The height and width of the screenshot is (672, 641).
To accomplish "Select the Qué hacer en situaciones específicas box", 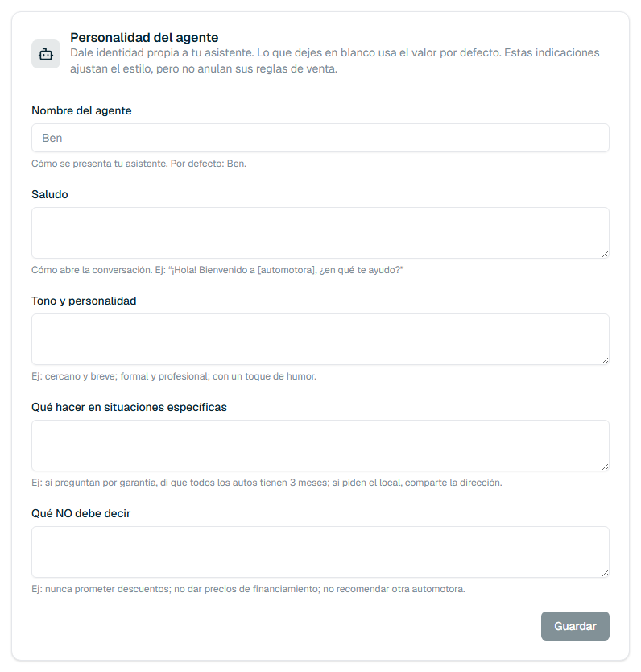I will [320, 446].
